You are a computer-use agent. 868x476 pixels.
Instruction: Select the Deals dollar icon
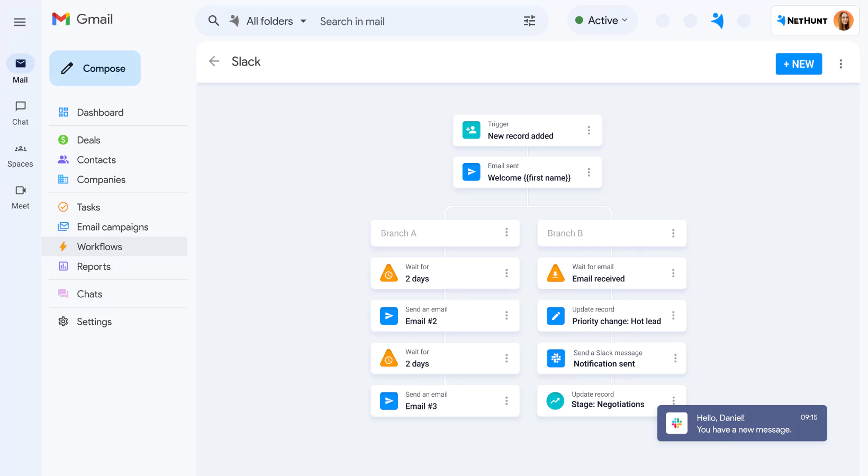coord(63,140)
